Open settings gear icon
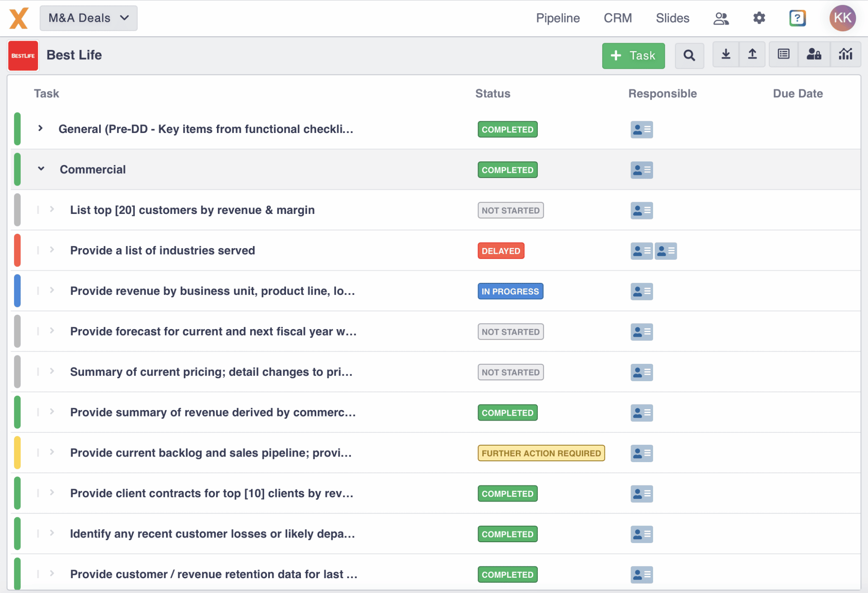 coord(759,18)
